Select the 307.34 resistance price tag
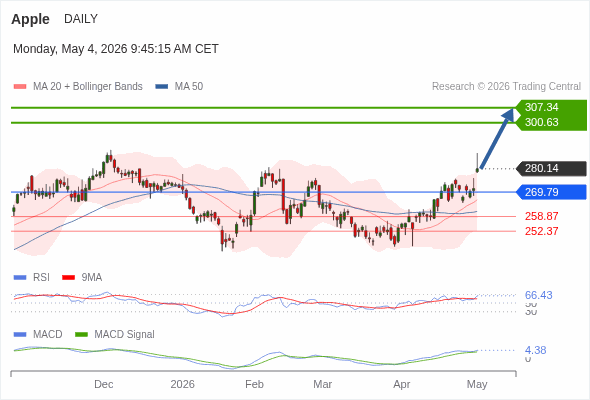The width and height of the screenshot is (590, 400). point(551,107)
